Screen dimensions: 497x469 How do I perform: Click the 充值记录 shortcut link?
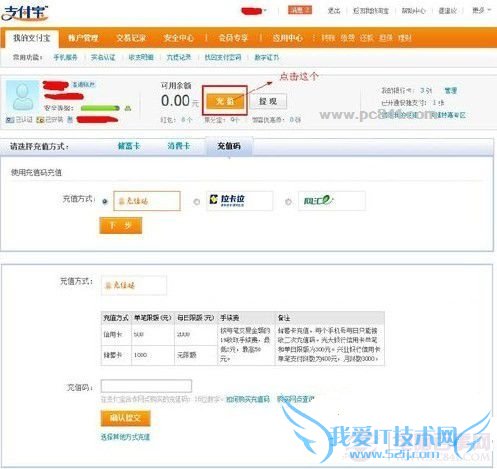(179, 57)
